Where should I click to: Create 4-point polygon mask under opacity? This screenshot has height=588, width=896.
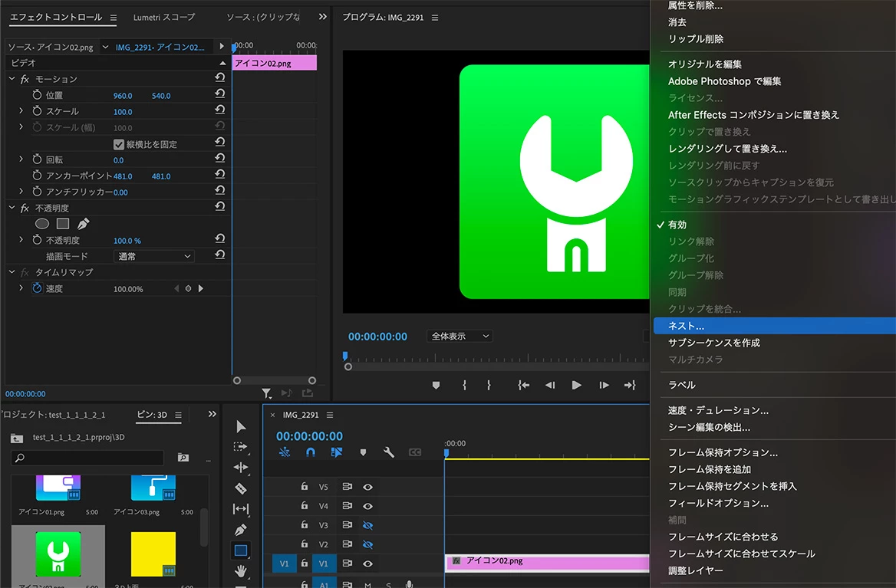click(63, 224)
